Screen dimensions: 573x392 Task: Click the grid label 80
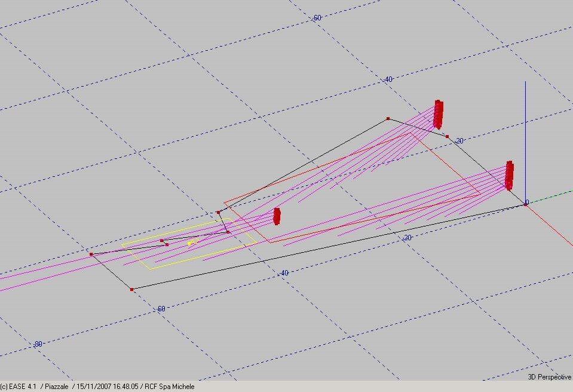(x=39, y=344)
